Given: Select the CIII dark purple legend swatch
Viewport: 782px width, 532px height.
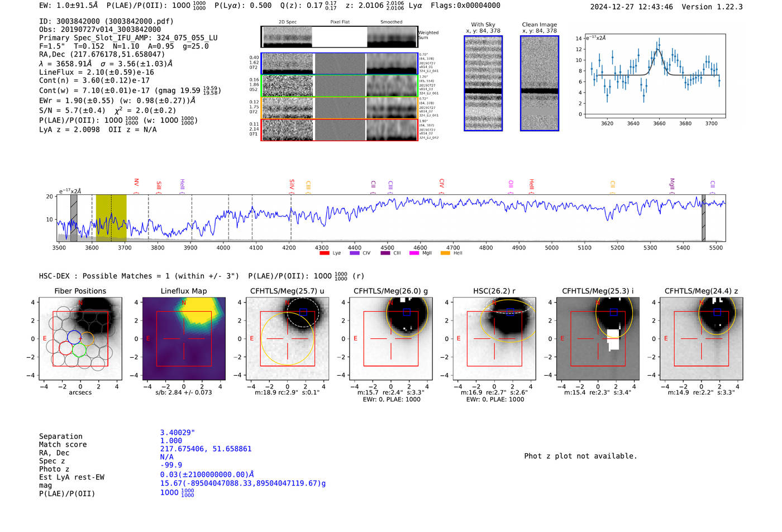Looking at the screenshot, I should [385, 253].
